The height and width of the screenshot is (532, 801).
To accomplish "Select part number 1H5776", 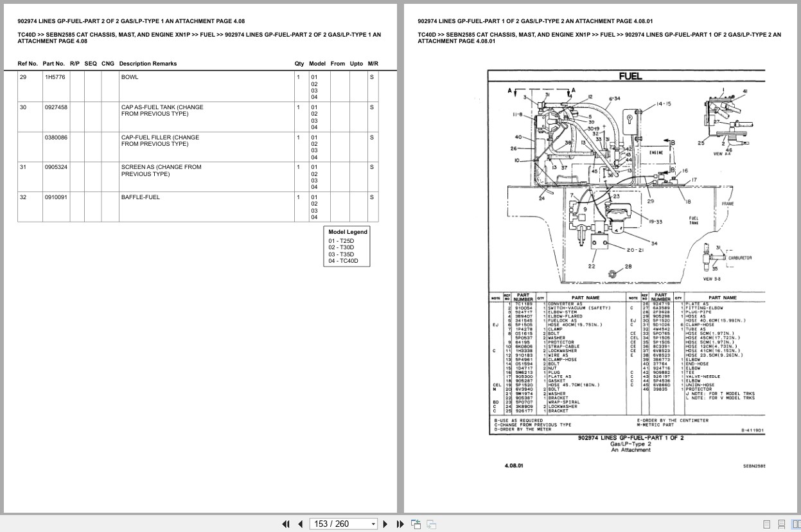I will coord(55,77).
